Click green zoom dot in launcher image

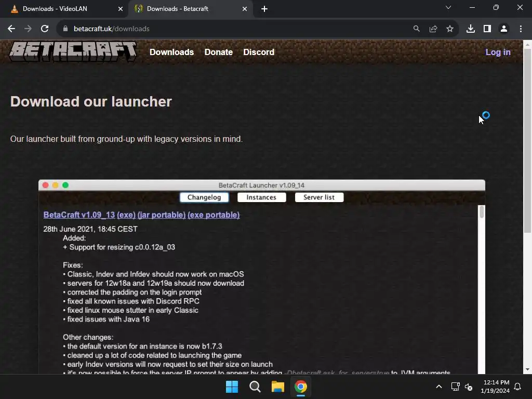pyautogui.click(x=65, y=185)
